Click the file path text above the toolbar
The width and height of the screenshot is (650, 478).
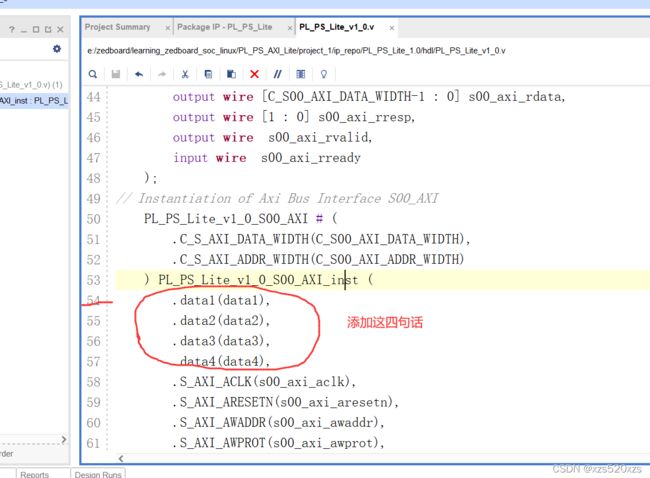[x=296, y=51]
